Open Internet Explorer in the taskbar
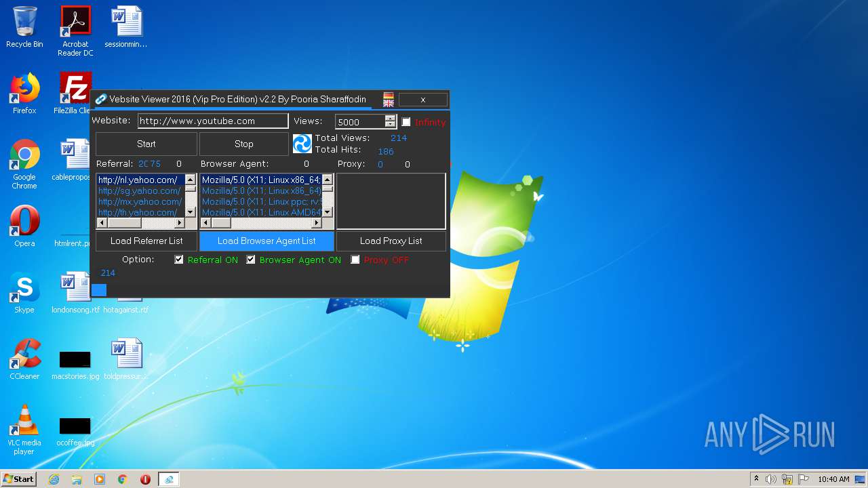Viewport: 868px width, 488px height. 54,479
